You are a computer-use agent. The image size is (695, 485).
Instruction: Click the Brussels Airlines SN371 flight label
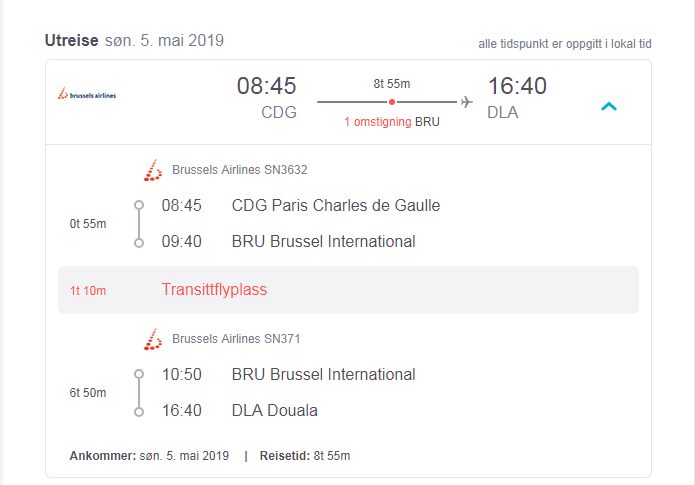(x=236, y=339)
